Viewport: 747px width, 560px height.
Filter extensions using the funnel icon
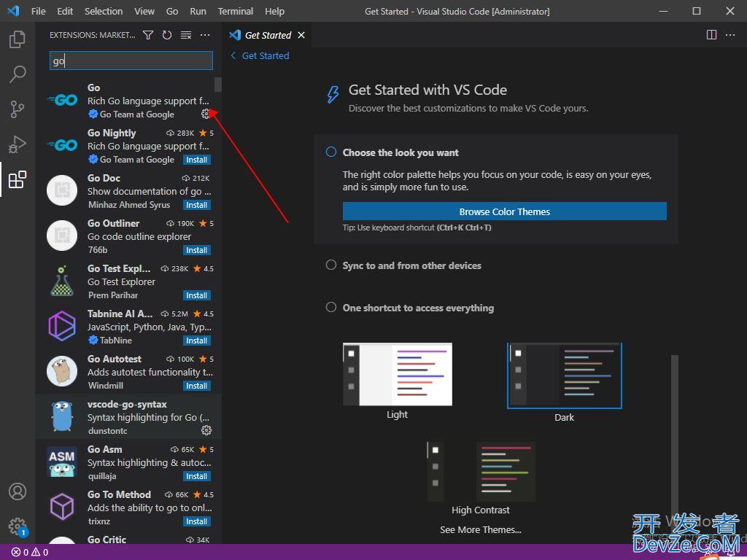tap(148, 35)
